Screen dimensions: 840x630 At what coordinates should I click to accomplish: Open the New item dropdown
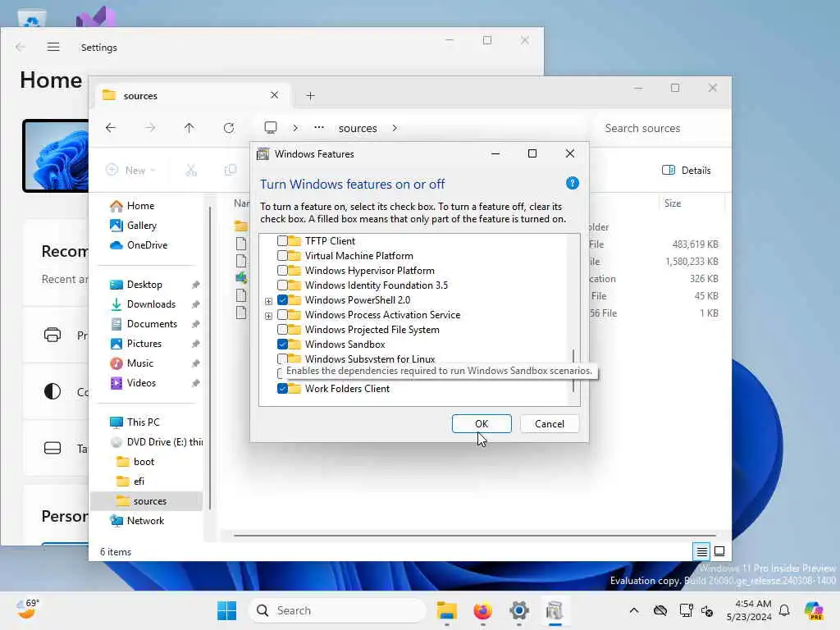(x=130, y=171)
